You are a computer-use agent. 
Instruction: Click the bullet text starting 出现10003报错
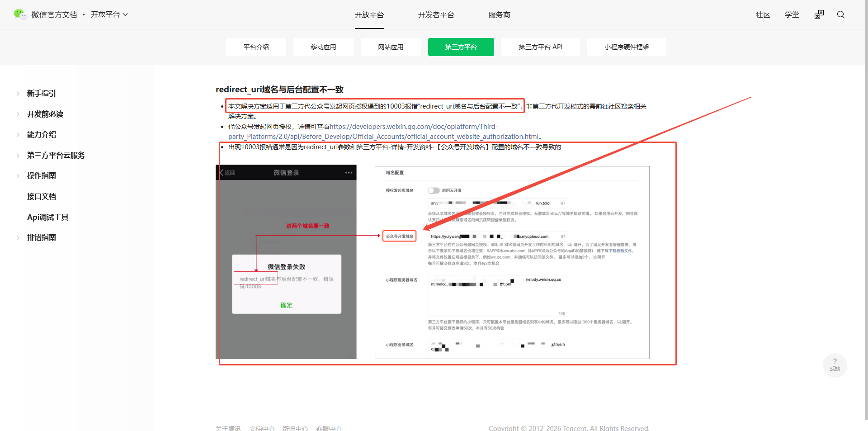coord(395,147)
